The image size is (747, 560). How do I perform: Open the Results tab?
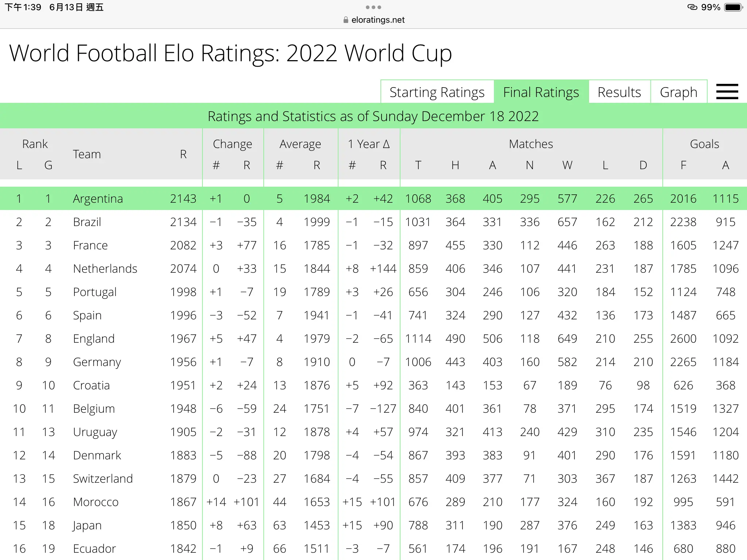coord(619,92)
